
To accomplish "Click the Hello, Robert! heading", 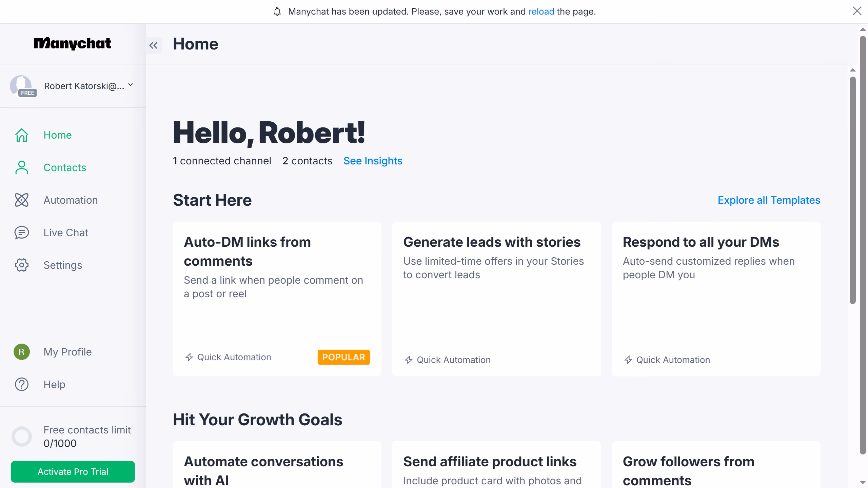I will pos(269,133).
